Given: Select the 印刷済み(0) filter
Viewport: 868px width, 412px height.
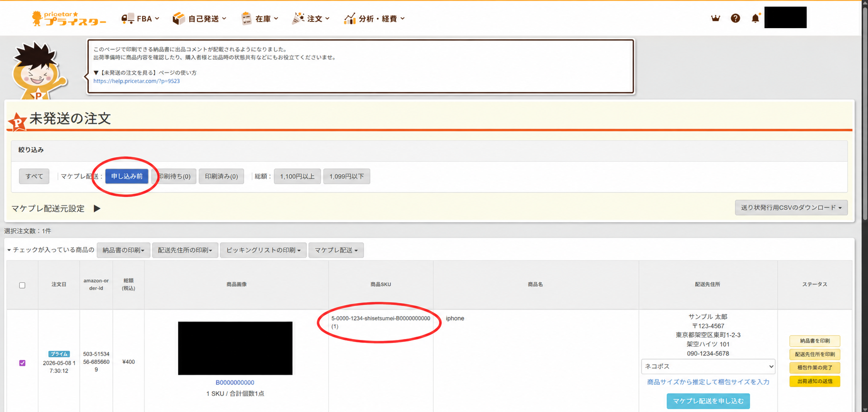Looking at the screenshot, I should tap(221, 176).
